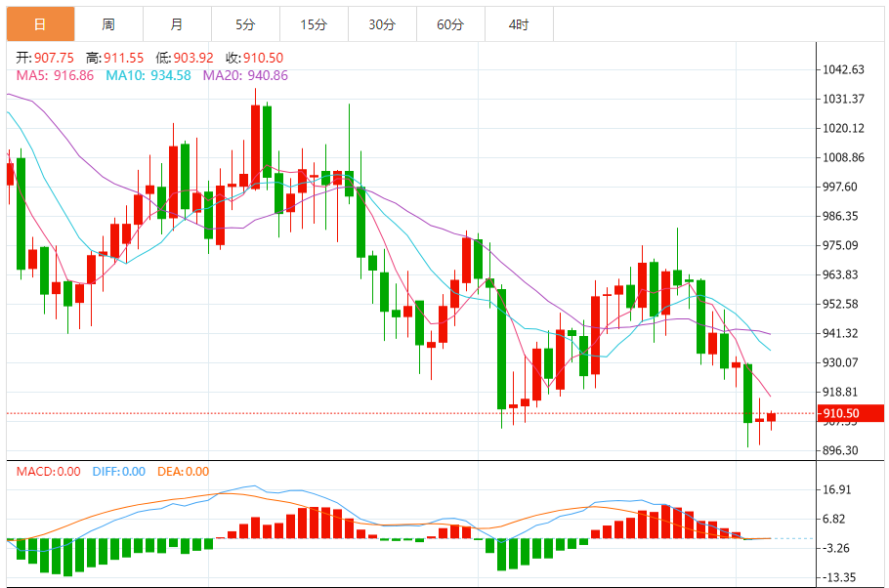Click the 997.60 price axis label
Viewport: 889px width, 588px height.
click(840, 188)
